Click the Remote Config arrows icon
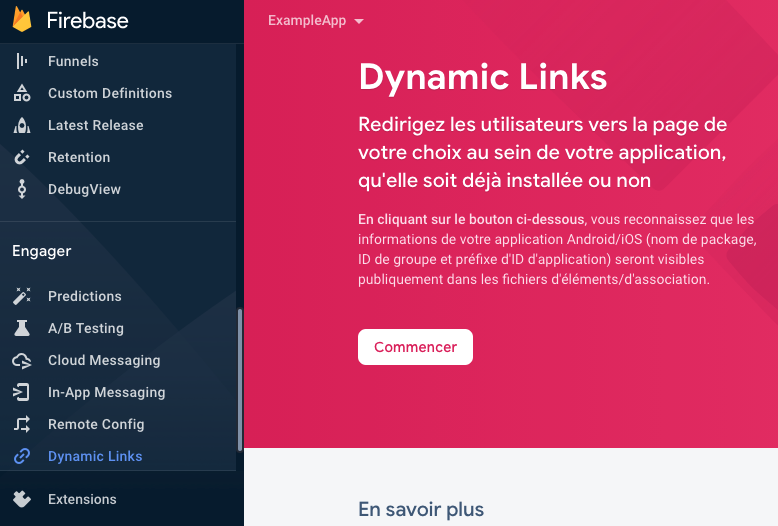778x526 pixels. [x=22, y=424]
